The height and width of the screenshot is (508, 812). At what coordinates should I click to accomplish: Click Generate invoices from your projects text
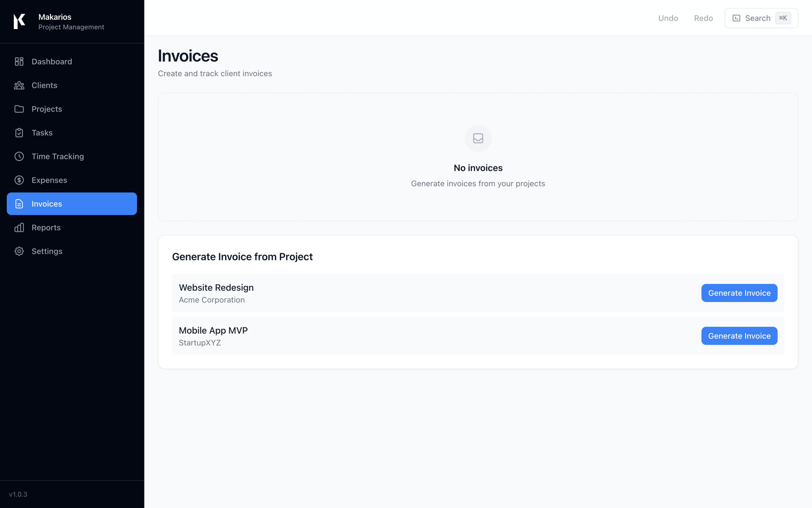pos(478,184)
